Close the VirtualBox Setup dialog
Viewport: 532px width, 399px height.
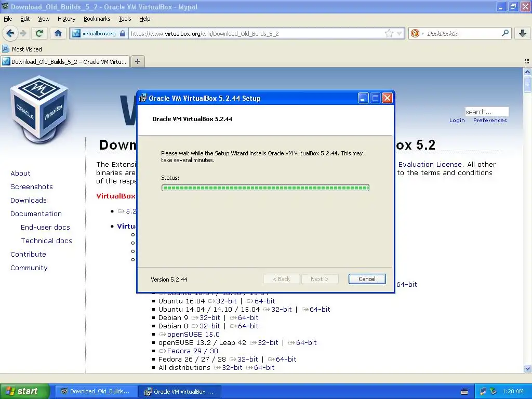[387, 98]
